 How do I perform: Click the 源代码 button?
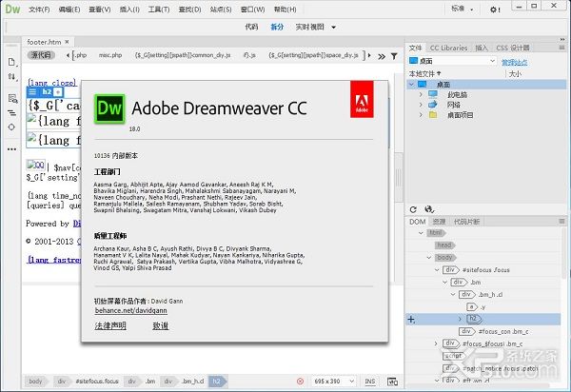pyautogui.click(x=41, y=55)
